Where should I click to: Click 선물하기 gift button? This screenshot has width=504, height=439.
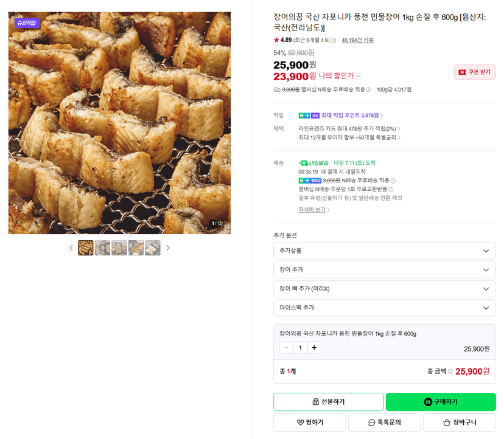pos(328,402)
